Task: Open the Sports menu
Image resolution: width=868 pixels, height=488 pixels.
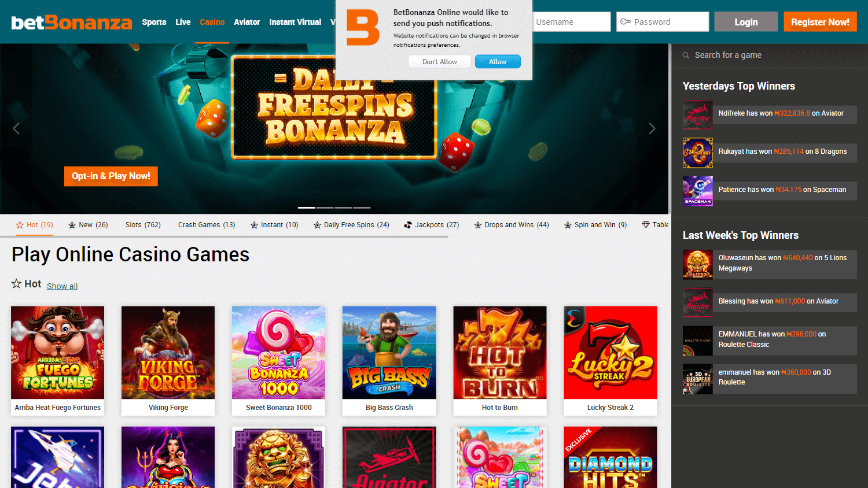Action: pos(154,22)
